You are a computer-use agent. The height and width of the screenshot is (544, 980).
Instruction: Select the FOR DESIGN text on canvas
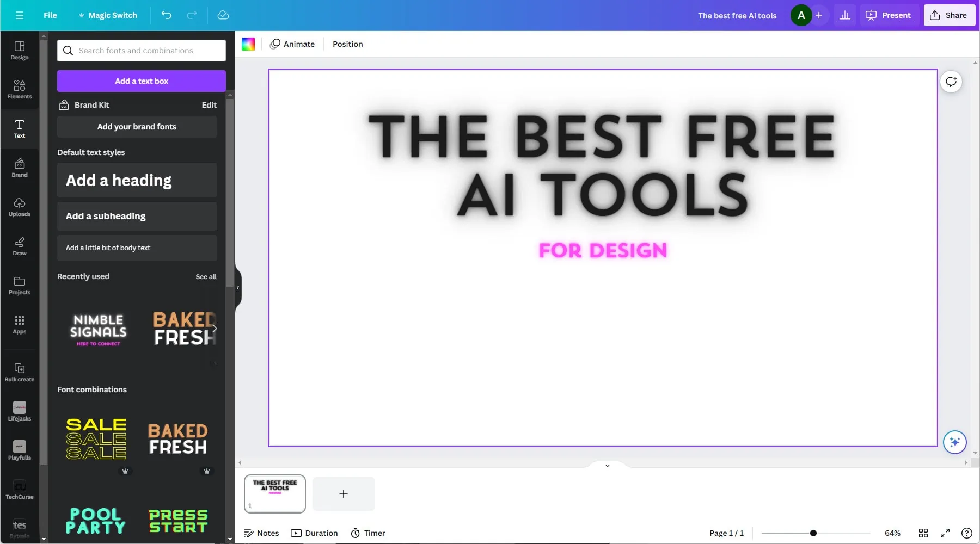603,250
